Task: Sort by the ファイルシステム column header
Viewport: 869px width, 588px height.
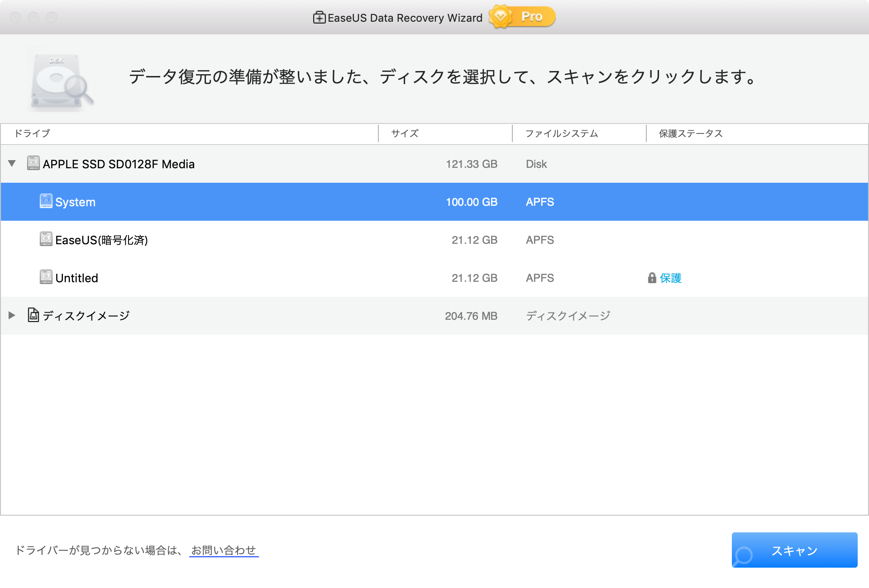Action: (x=579, y=133)
